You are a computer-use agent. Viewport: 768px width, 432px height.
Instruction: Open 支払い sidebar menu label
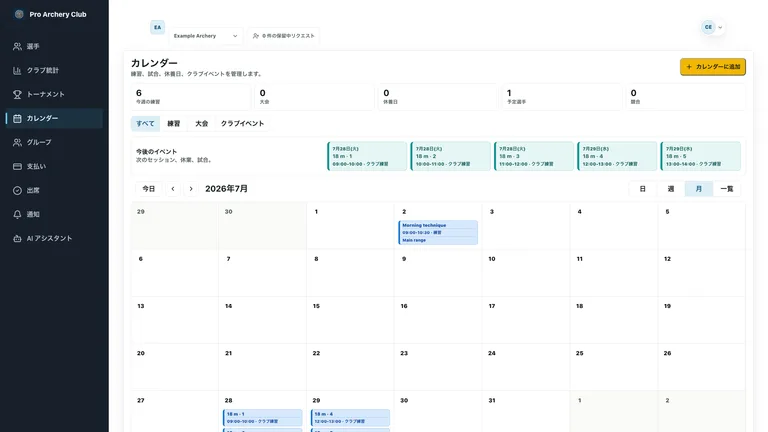coord(36,167)
